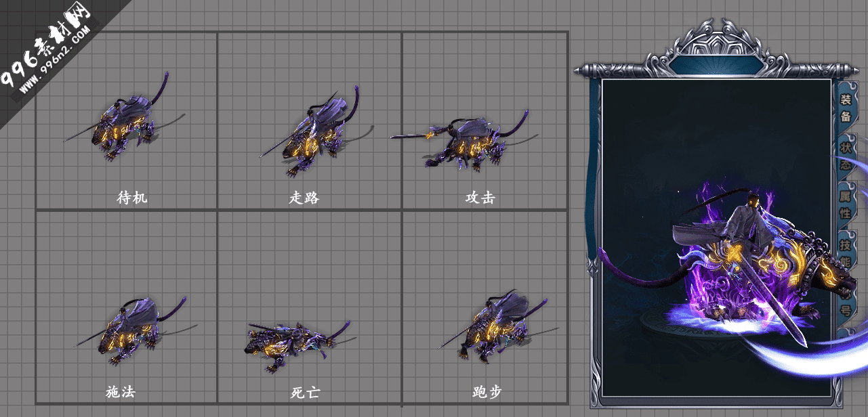868x417 pixels.
Task: Open the 装备 side tab
Action: pyautogui.click(x=846, y=108)
